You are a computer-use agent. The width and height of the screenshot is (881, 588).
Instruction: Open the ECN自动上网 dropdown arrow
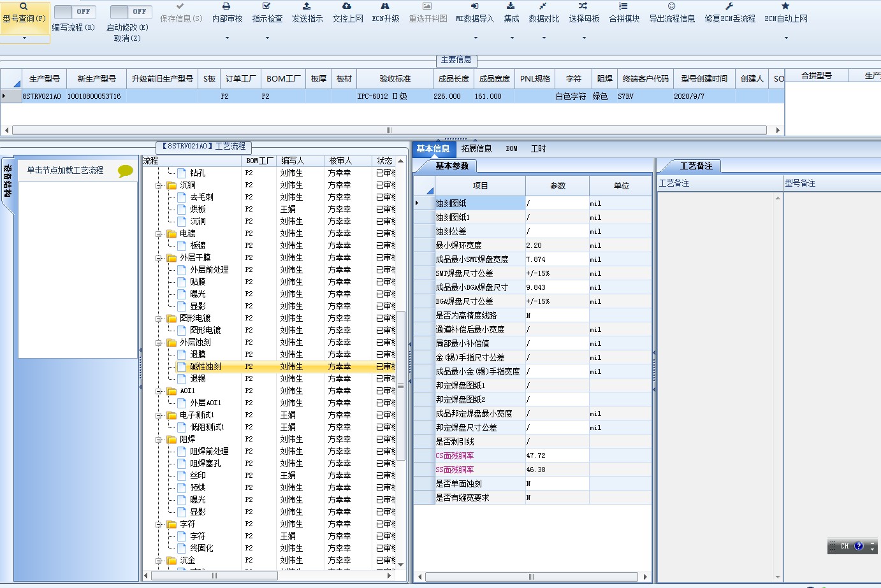click(x=786, y=38)
